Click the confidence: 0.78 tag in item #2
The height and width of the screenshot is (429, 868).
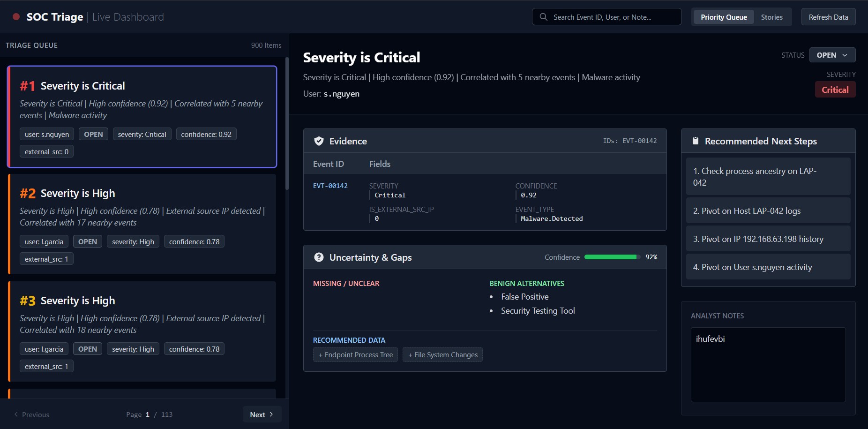point(194,241)
